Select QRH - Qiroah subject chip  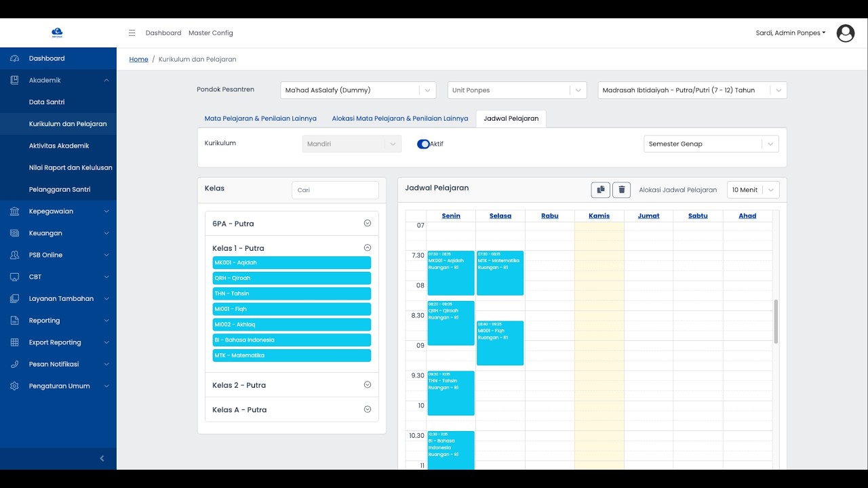(292, 279)
